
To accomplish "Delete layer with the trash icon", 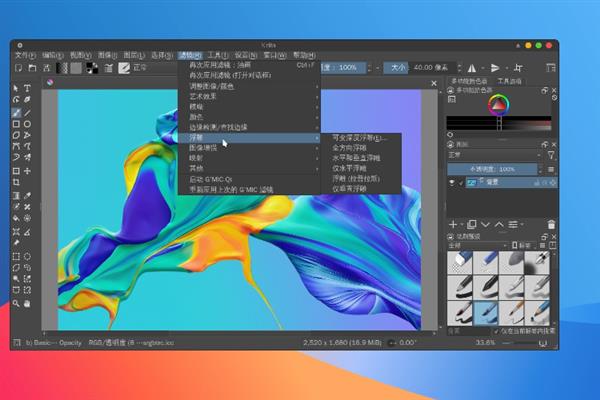I will 551,225.
